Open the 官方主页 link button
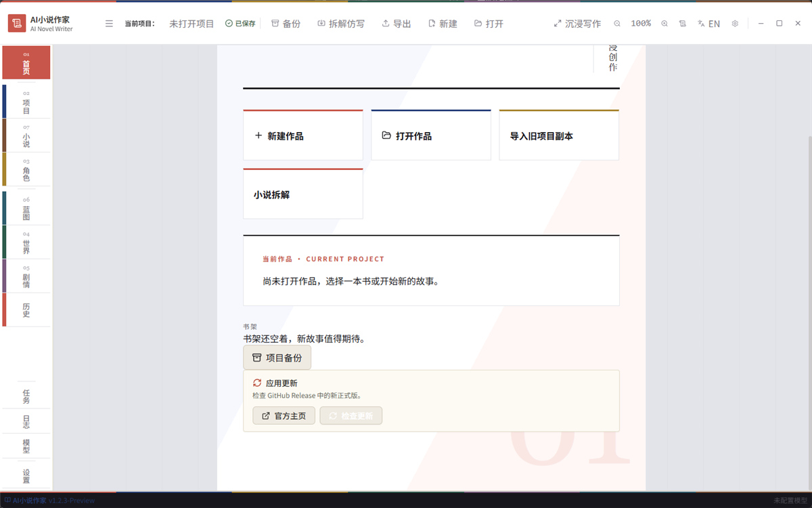This screenshot has height=508, width=812. coord(284,416)
